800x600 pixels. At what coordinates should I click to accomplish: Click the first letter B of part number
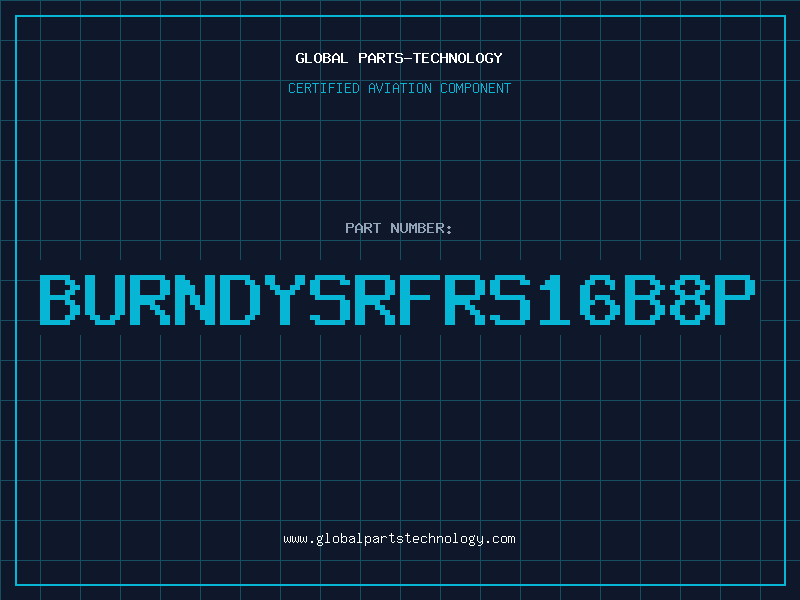(60, 299)
